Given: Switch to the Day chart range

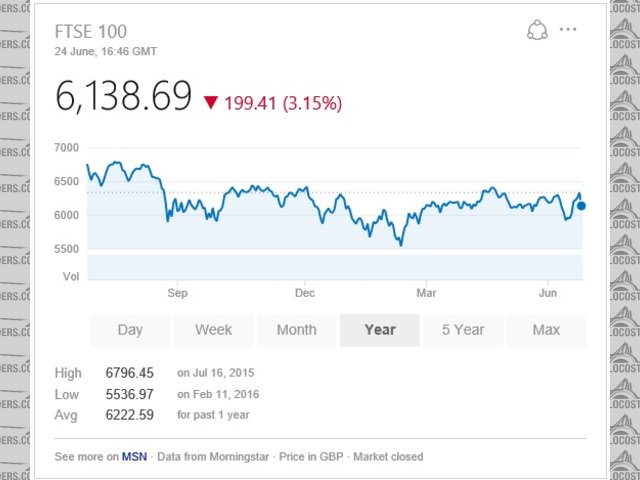Looking at the screenshot, I should pyautogui.click(x=130, y=330).
